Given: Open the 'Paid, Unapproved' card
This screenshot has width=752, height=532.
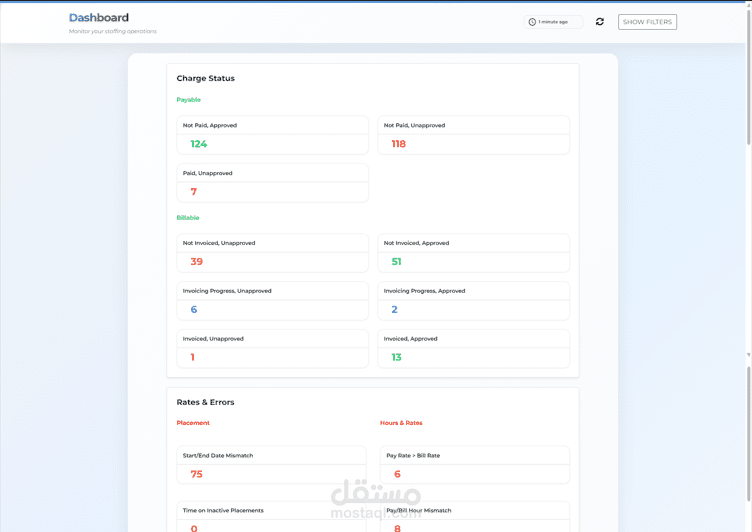Looking at the screenshot, I should 272,183.
